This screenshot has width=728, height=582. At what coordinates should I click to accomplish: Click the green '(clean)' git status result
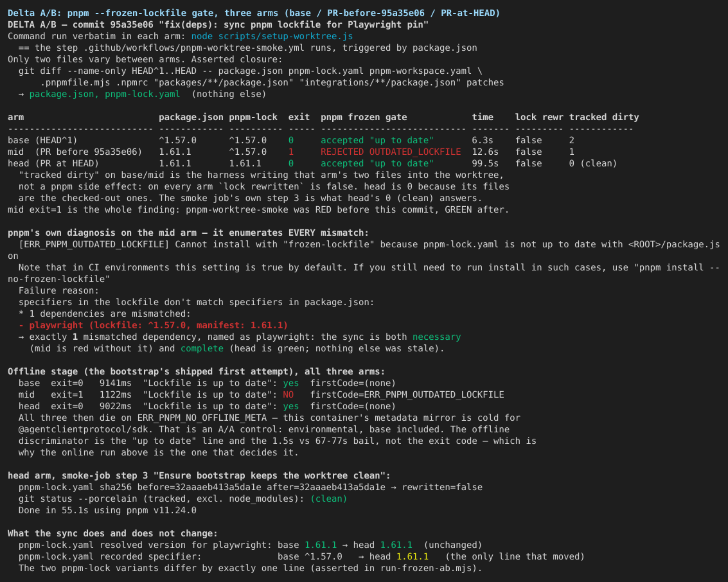[329, 499]
